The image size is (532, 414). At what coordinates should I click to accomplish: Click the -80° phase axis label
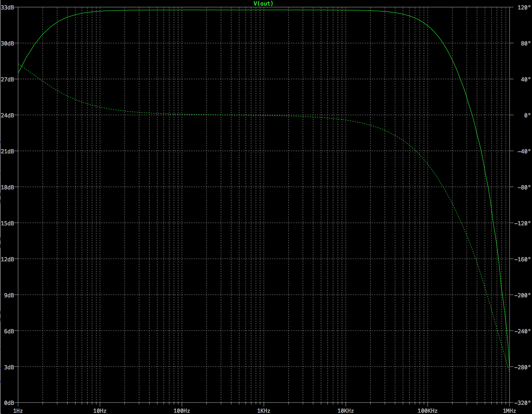click(x=524, y=187)
